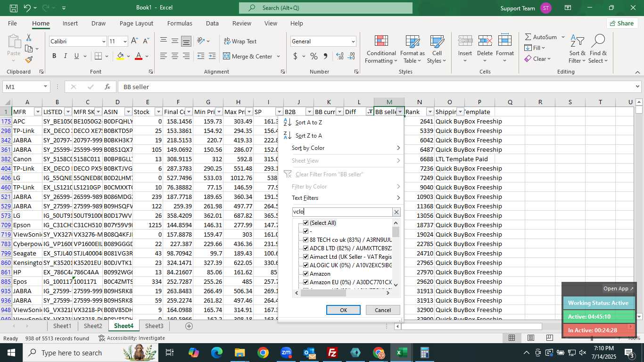Click the Align Left icon

[x=164, y=56]
